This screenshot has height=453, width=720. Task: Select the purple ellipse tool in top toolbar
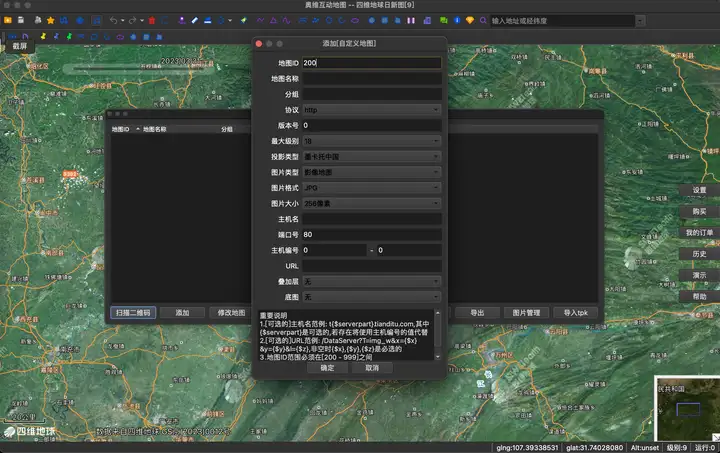pos(355,20)
